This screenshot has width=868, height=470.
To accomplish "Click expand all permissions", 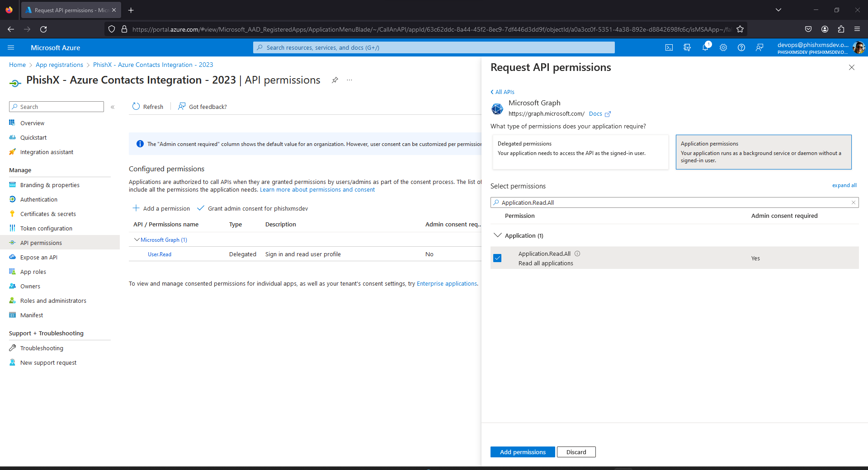I will coord(844,185).
